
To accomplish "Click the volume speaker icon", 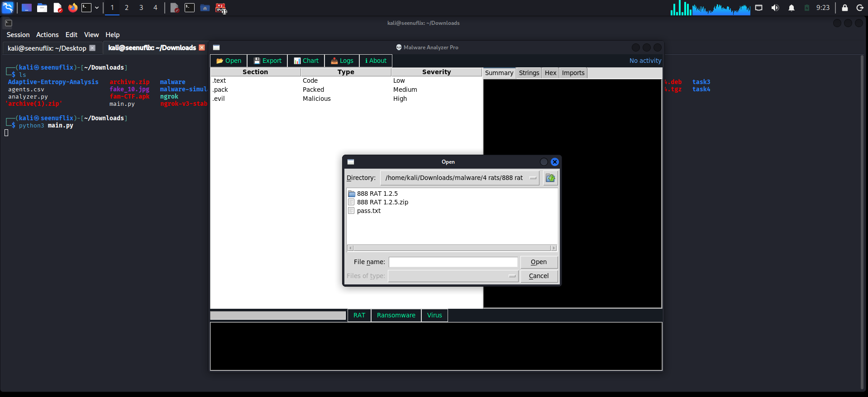I will coord(775,8).
